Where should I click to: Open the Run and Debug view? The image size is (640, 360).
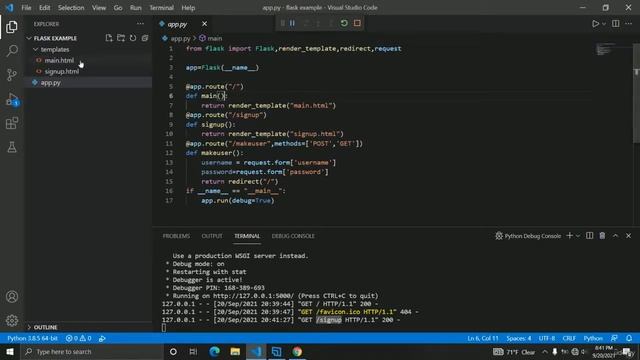pyautogui.click(x=12, y=99)
